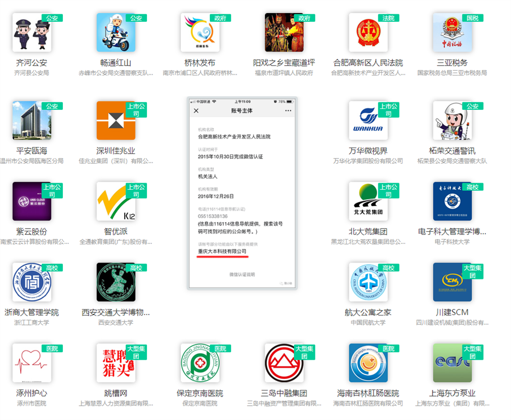The image size is (511, 420).
Task: Open the 涿州护心 heartbeat icon
Action: [32, 363]
